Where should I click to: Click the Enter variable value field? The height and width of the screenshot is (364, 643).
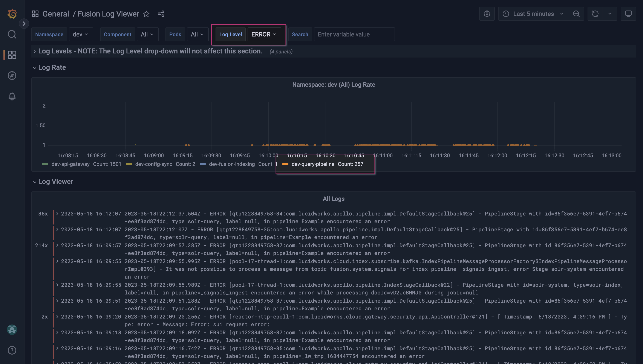354,34
